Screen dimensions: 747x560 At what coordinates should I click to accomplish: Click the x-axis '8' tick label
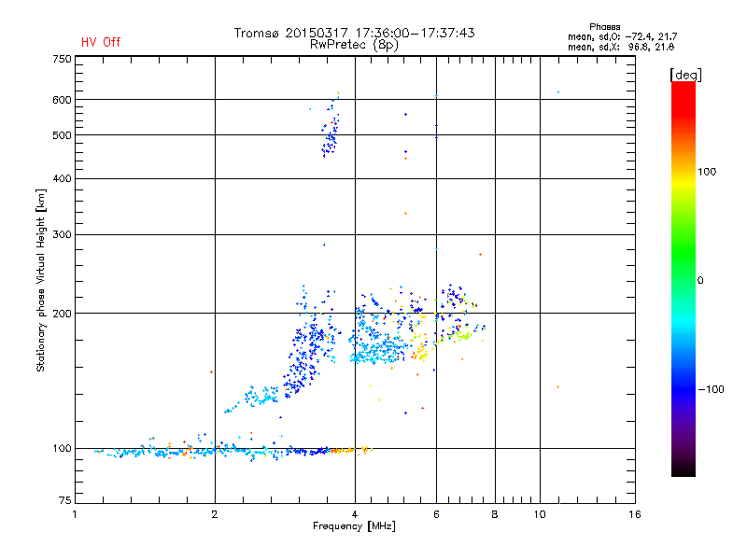click(495, 514)
